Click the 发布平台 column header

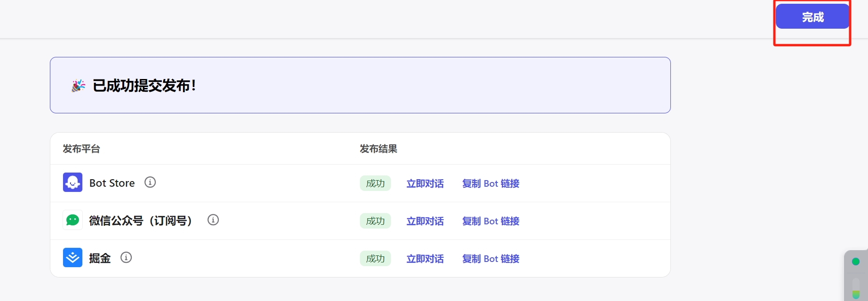81,149
